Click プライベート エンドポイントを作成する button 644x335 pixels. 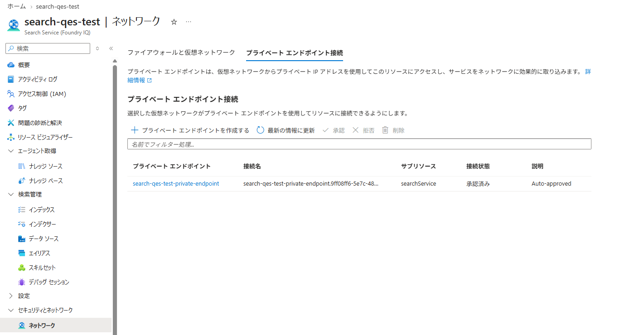pos(190,130)
